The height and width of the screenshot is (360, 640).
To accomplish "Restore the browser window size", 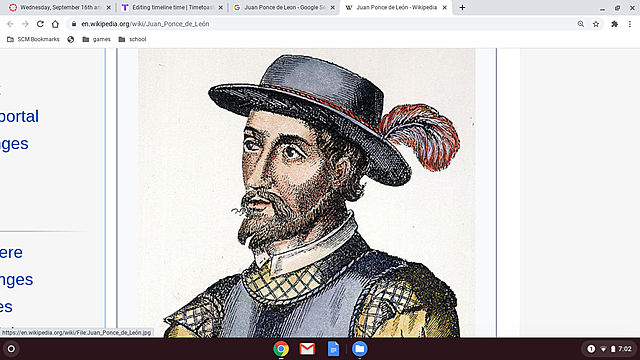I will click(617, 8).
